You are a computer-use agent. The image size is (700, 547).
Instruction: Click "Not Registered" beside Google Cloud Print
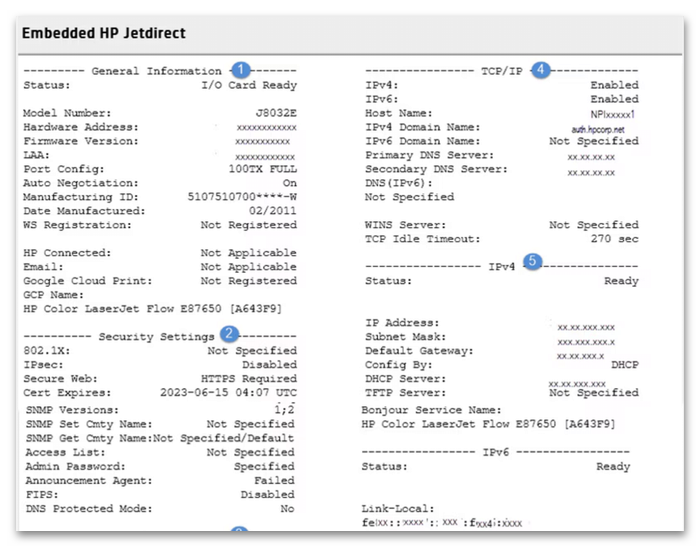(249, 280)
